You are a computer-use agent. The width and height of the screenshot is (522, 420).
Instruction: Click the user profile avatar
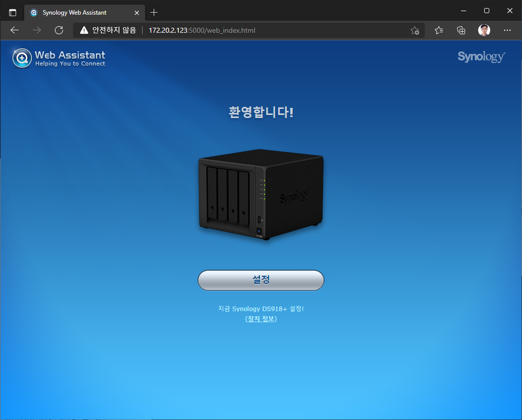484,30
